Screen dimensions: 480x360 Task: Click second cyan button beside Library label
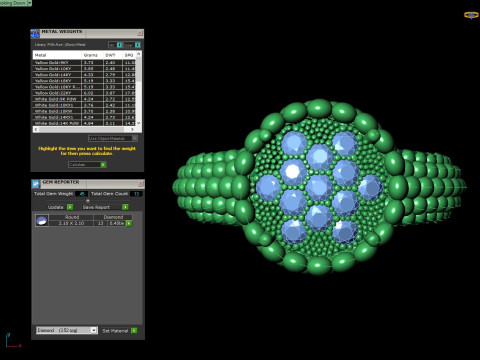[137, 45]
